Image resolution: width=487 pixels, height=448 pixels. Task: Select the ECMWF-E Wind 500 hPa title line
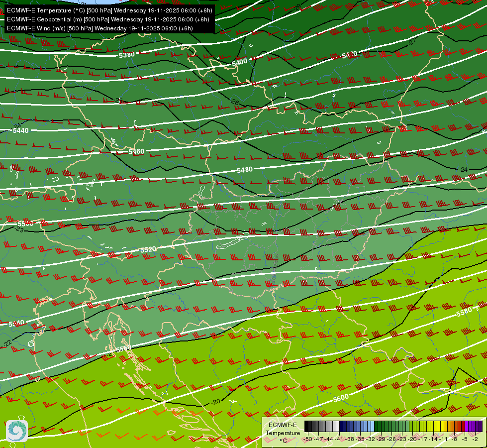coord(99,28)
